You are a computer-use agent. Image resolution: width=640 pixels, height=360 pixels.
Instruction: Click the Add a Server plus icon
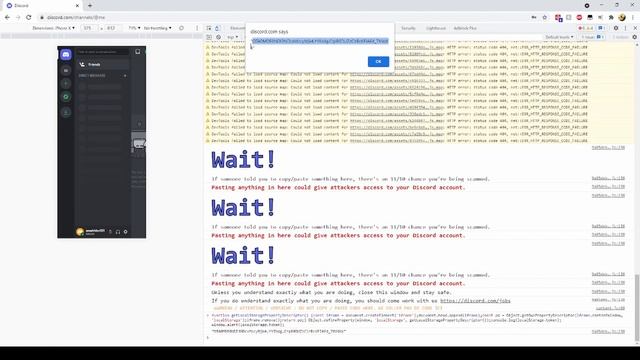pos(66,84)
